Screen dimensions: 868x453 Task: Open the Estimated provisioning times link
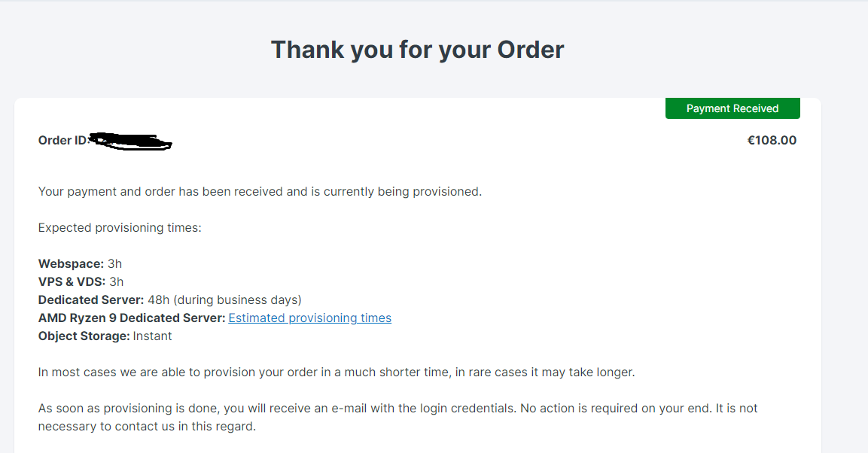click(x=309, y=318)
